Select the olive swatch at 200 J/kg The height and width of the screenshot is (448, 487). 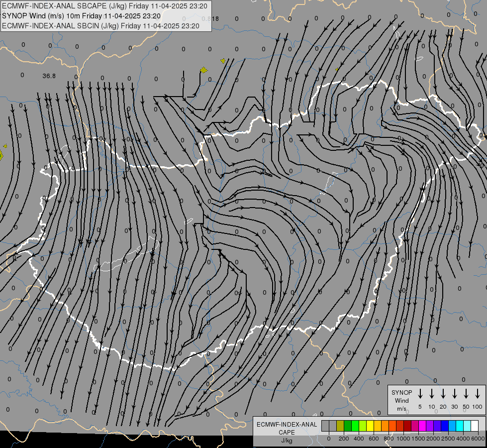(340, 426)
